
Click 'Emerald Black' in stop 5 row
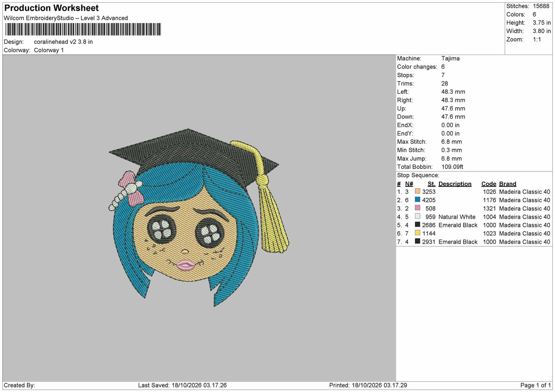[x=458, y=225]
